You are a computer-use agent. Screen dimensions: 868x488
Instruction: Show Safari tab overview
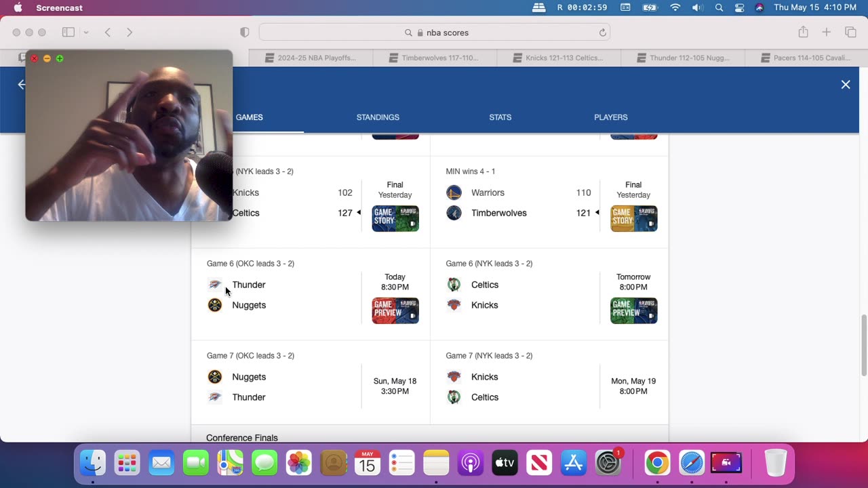[x=850, y=32]
